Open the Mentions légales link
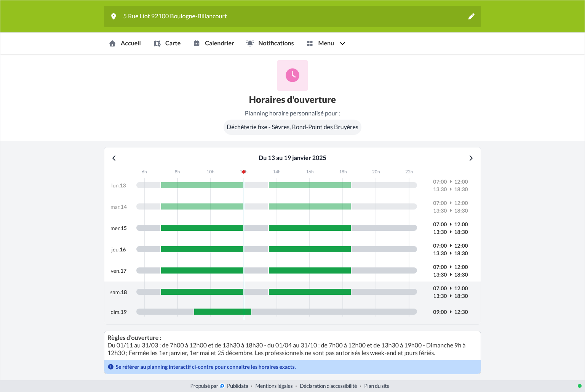 click(x=274, y=386)
